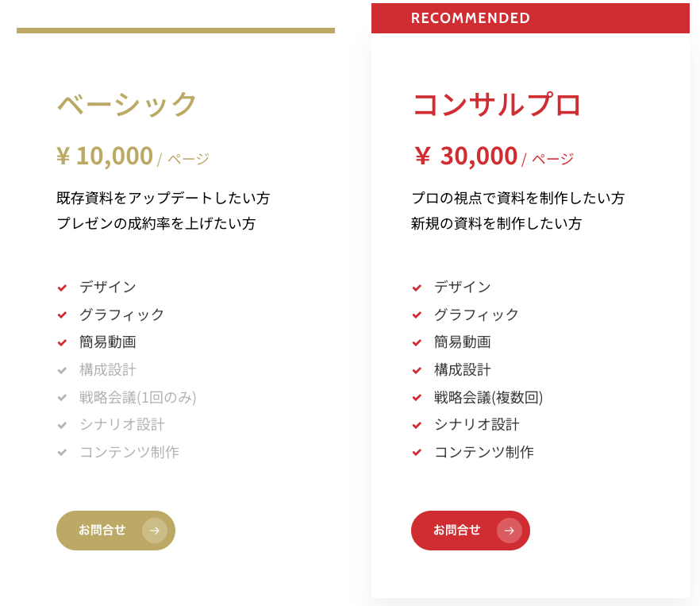
Task: Click the ¥ 10,000 price
Action: [x=105, y=156]
